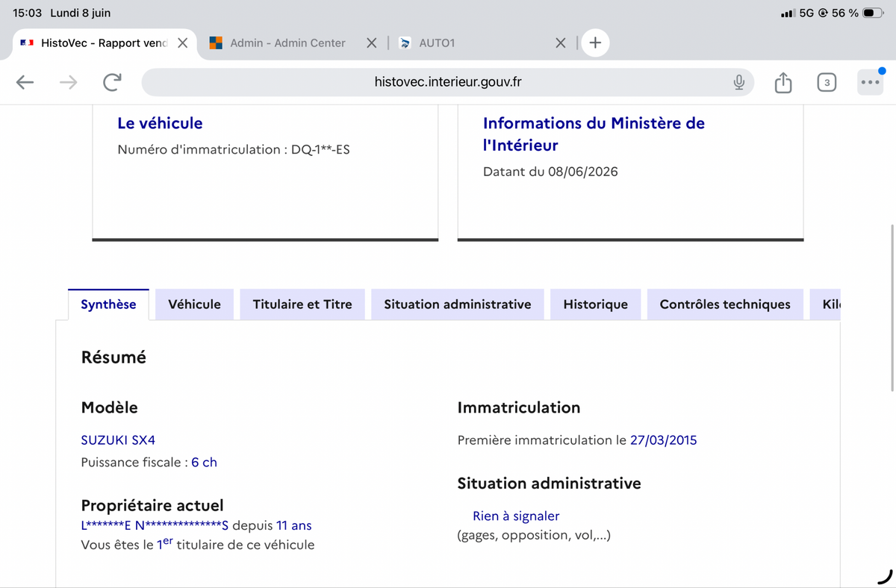Open the Titulaire et Titre tab

tap(302, 304)
